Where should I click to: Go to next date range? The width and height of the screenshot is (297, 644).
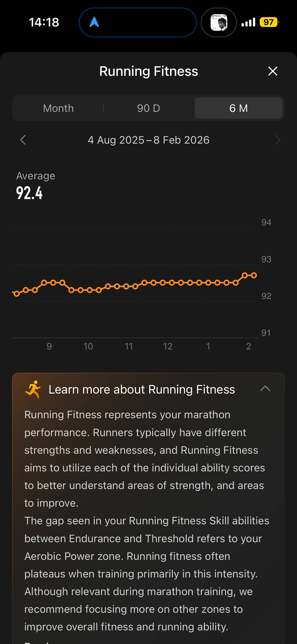pos(278,140)
